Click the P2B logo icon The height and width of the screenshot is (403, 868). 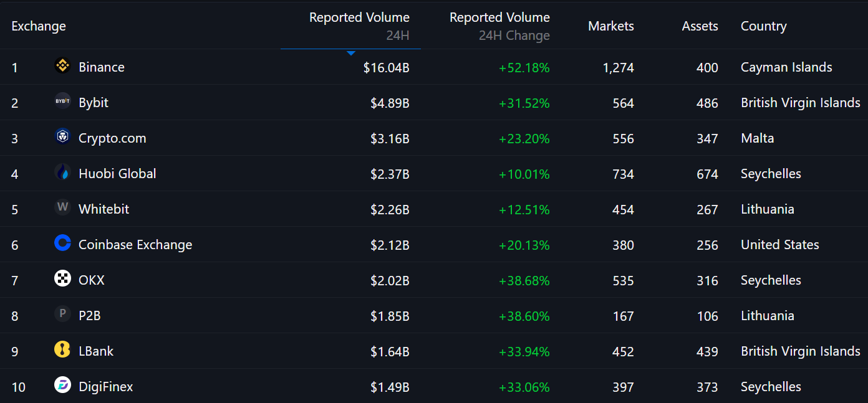[62, 315]
